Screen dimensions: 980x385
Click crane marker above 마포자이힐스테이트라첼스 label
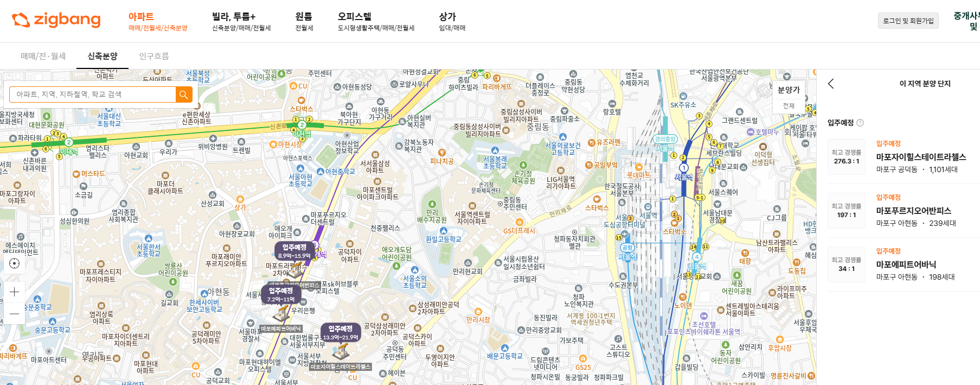[341, 353]
